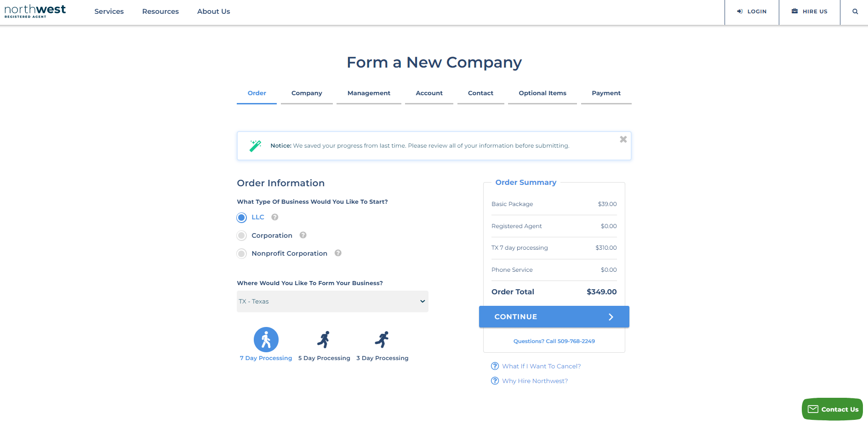Click the search magnifier icon in header

[x=855, y=11]
